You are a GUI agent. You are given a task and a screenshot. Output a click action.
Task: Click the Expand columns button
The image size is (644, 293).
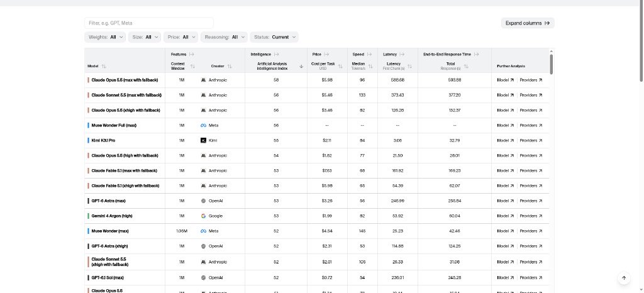528,23
